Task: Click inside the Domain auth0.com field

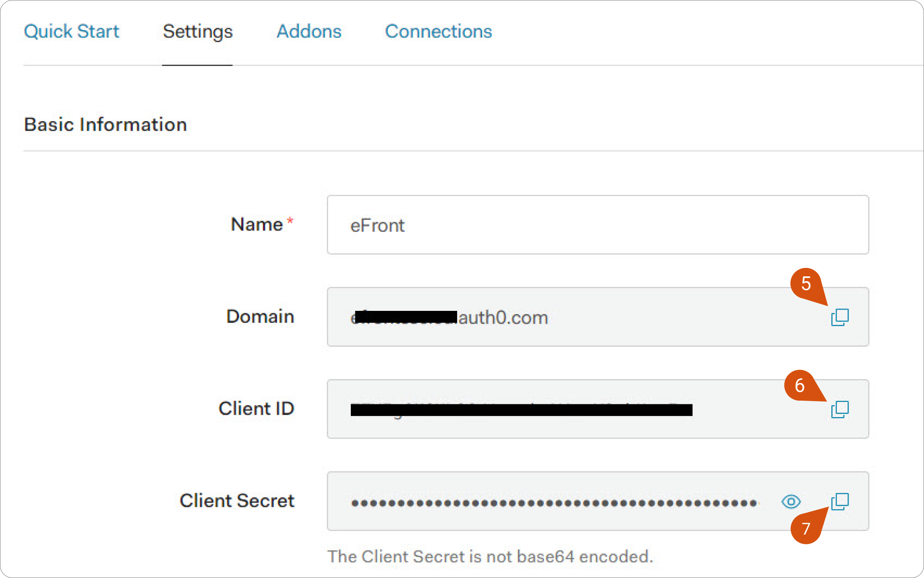Action: tap(598, 317)
